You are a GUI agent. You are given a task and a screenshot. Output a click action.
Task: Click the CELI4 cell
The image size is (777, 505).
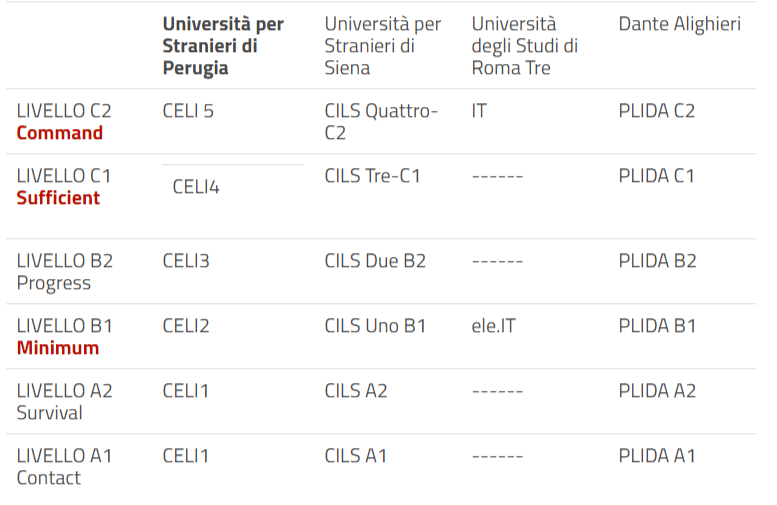196,186
